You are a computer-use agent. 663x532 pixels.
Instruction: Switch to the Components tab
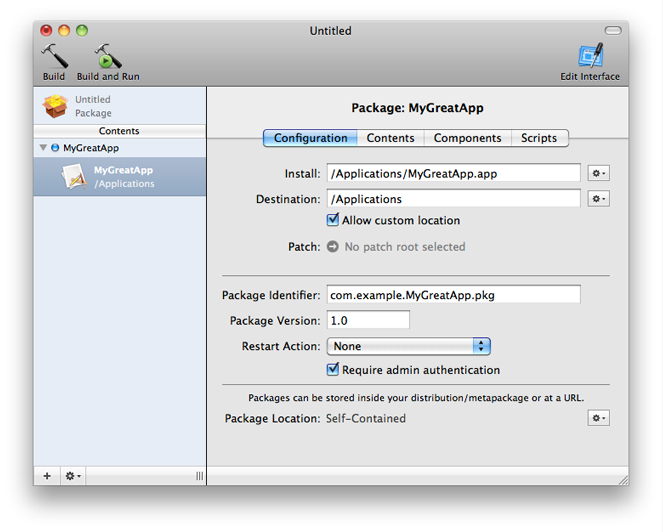pyautogui.click(x=467, y=138)
